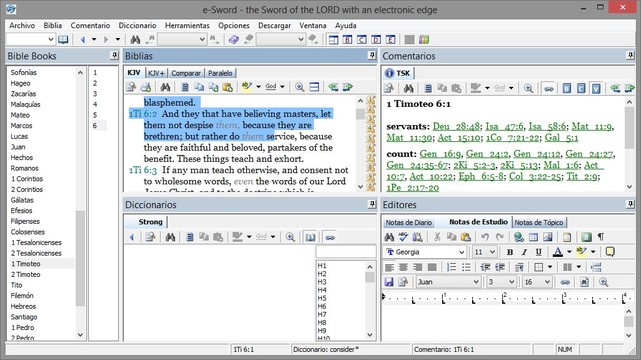
Task: Show the Commentary layout via the C icon
Action: [x=362, y=40]
